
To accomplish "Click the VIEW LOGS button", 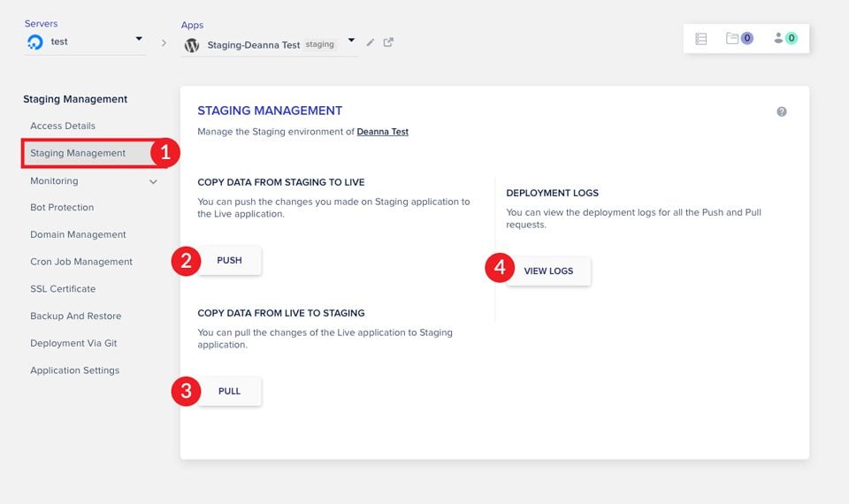I will 548,271.
